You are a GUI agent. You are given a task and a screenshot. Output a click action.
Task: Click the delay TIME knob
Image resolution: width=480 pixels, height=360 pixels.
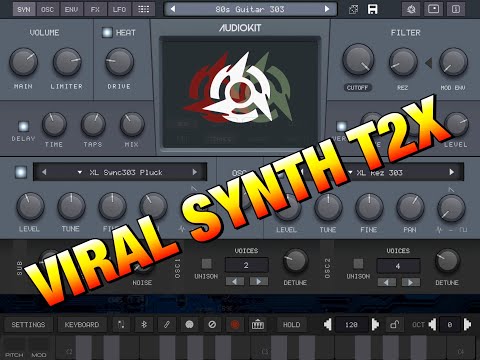pos(54,124)
